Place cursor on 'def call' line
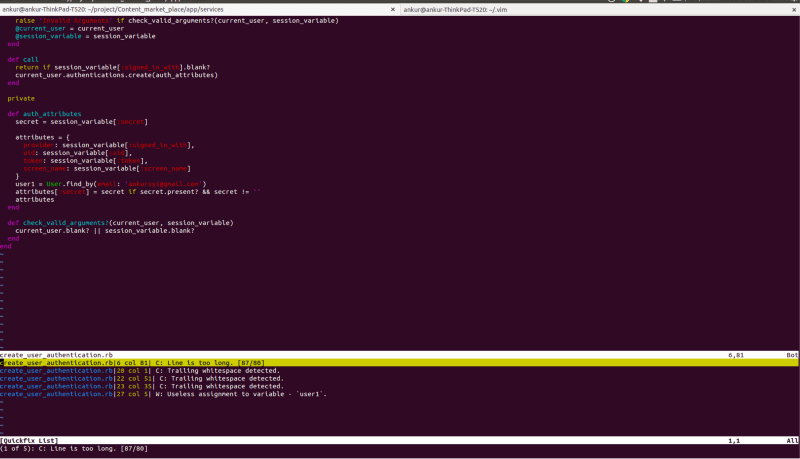The width and height of the screenshot is (800, 459). [23, 59]
